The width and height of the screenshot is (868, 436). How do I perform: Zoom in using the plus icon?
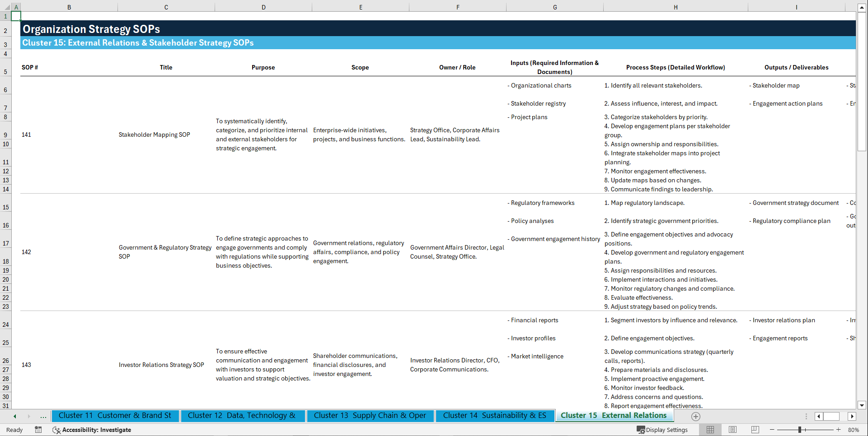click(x=839, y=430)
